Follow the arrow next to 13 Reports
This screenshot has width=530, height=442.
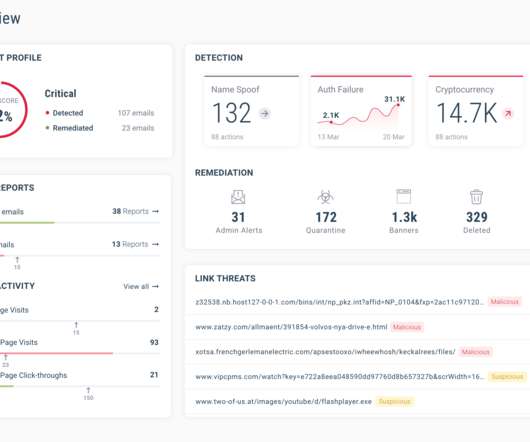click(155, 244)
